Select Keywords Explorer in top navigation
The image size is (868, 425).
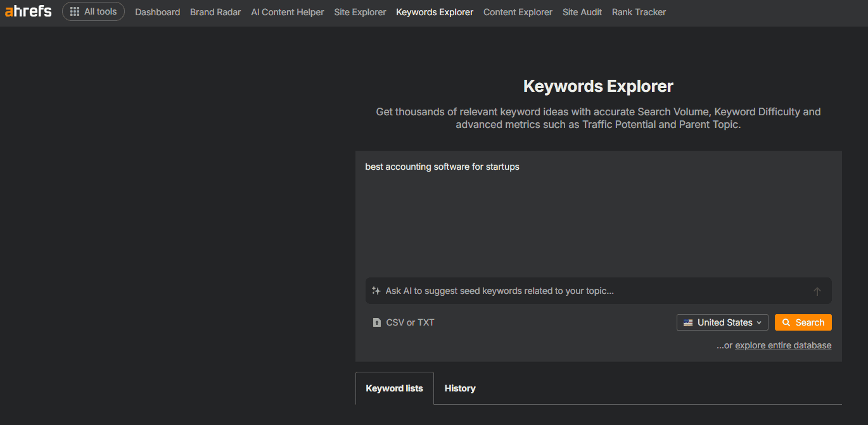[435, 12]
